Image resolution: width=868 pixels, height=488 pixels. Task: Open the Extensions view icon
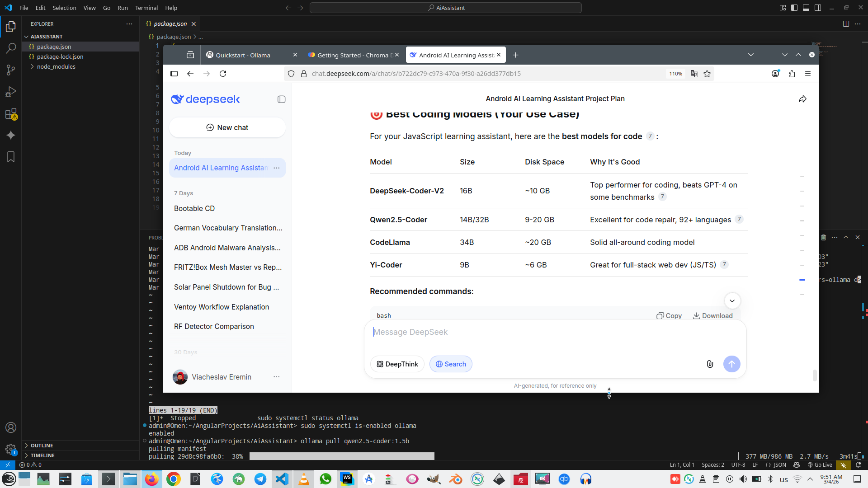(11, 114)
